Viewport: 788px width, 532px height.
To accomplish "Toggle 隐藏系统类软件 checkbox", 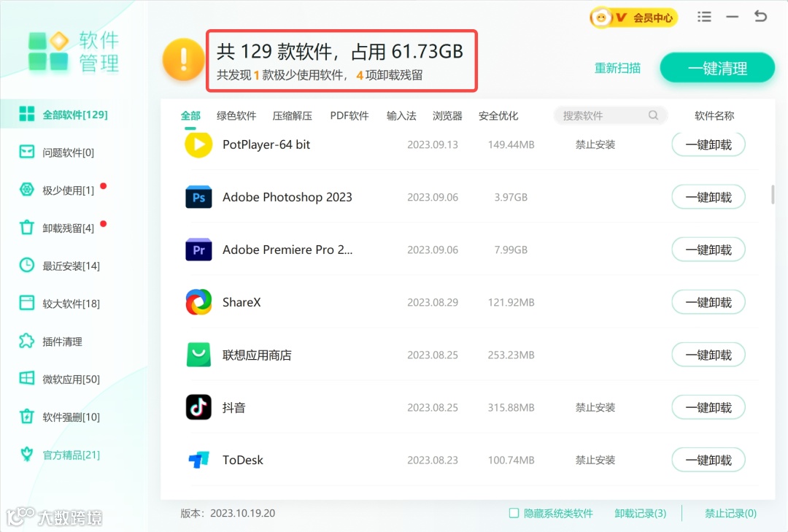I will [514, 513].
